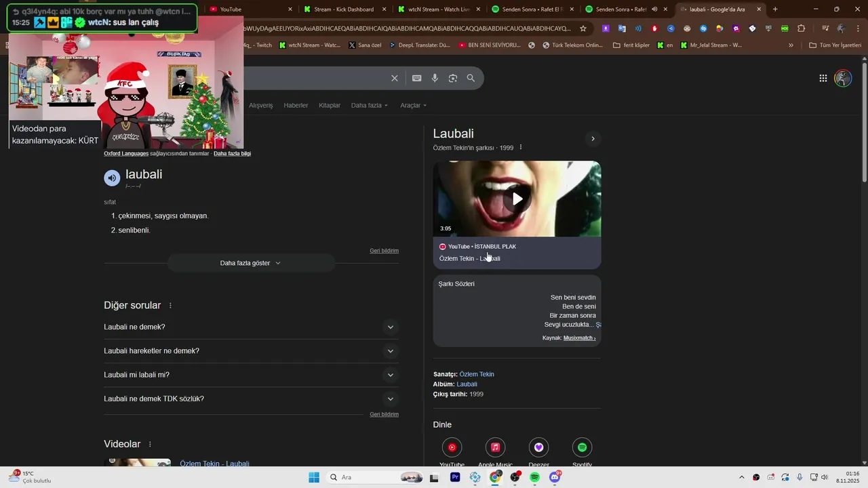
Task: Switch to the Haberler search tab
Action: tap(296, 105)
